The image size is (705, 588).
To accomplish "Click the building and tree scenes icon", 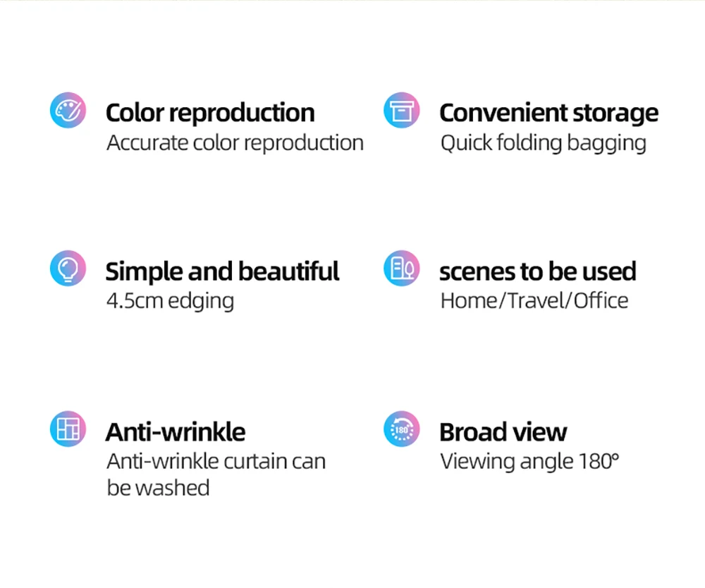I will pyautogui.click(x=402, y=269).
